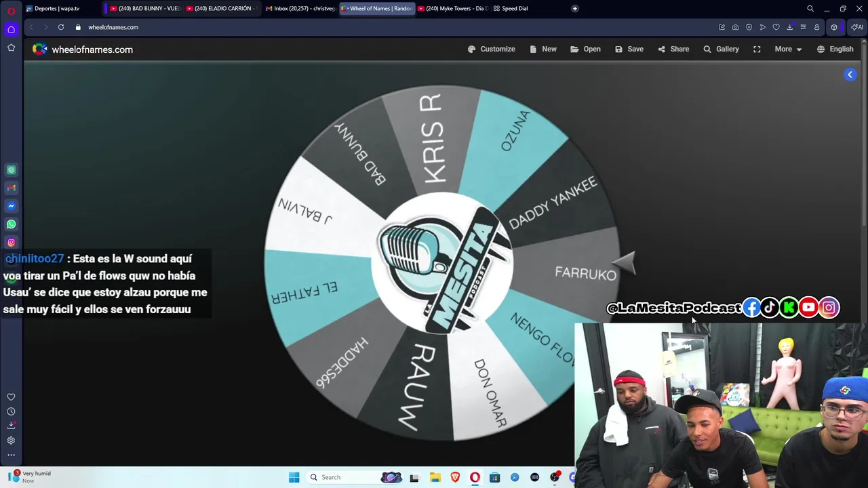Expand the collapsed entries side panel arrow
868x488 pixels.
pyautogui.click(x=850, y=75)
